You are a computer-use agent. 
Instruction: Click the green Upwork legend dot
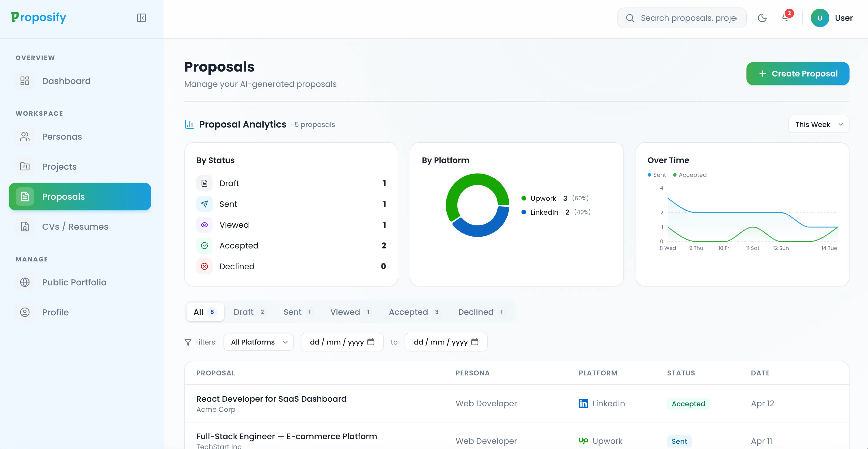tap(524, 198)
